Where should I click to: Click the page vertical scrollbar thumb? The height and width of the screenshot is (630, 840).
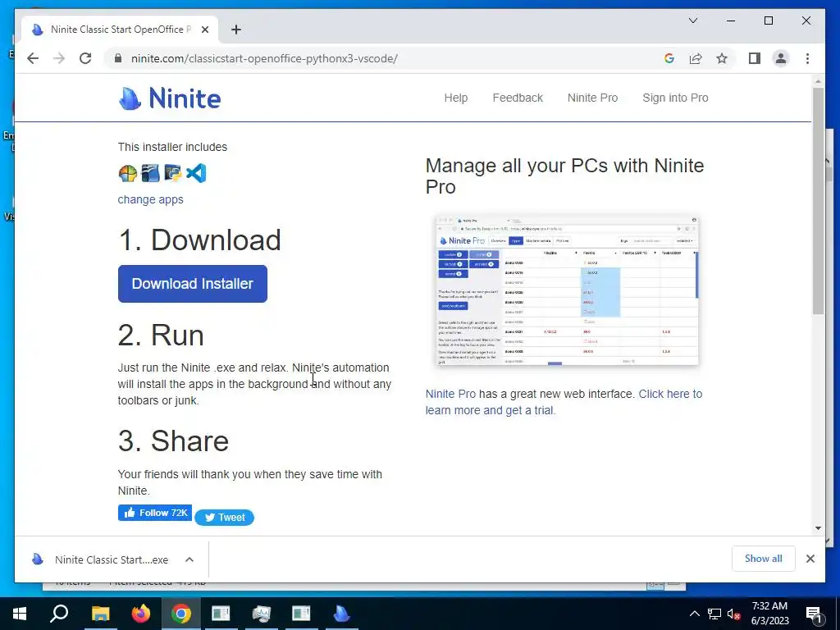coord(818,200)
